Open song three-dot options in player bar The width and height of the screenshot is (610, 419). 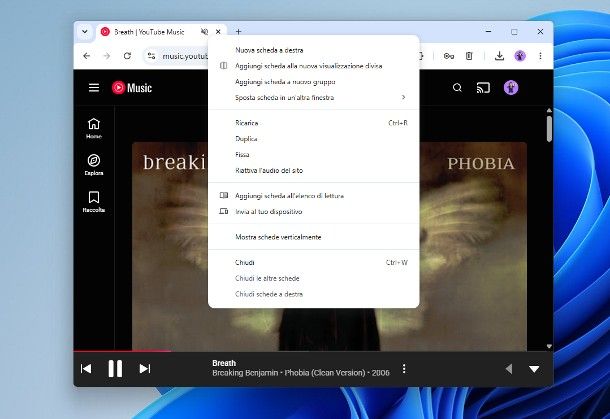pyautogui.click(x=404, y=368)
